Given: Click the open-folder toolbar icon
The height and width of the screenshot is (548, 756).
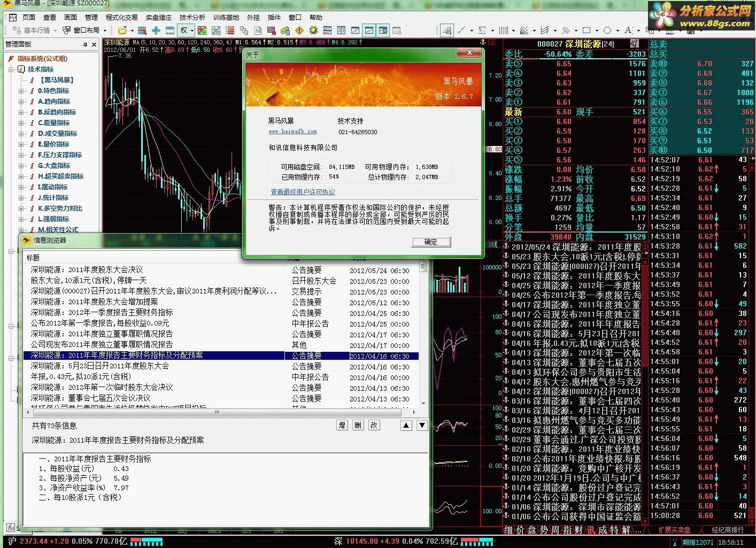Looking at the screenshot, I should [x=122, y=30].
